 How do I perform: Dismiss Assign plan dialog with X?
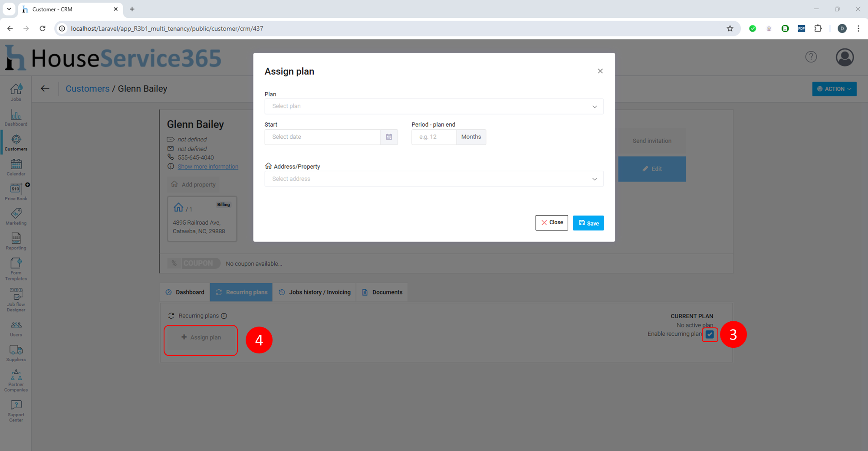click(600, 71)
